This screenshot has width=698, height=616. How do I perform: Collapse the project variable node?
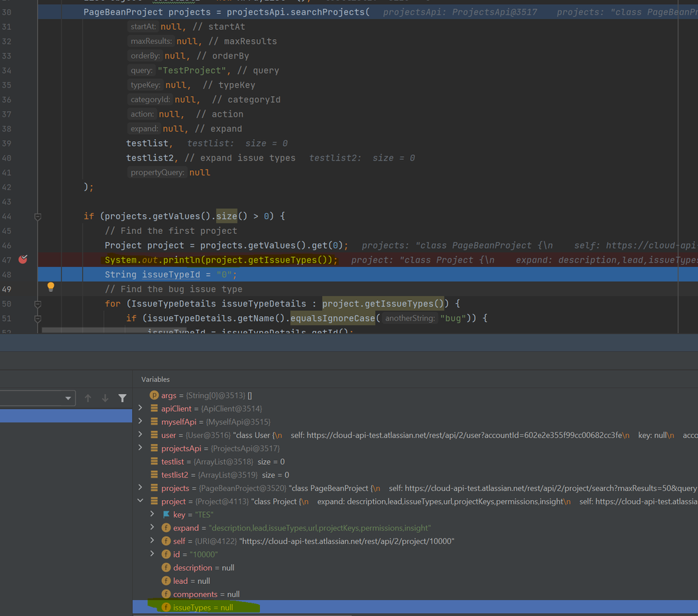point(140,501)
